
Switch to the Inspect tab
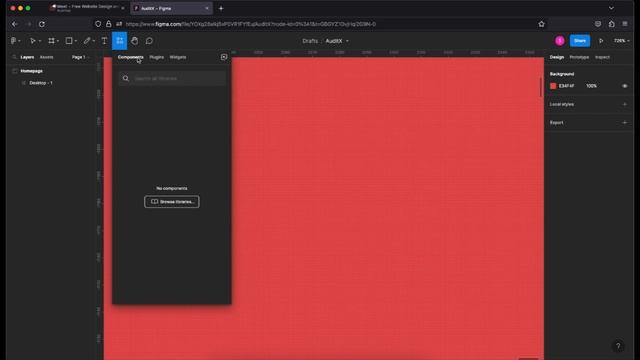click(x=602, y=57)
